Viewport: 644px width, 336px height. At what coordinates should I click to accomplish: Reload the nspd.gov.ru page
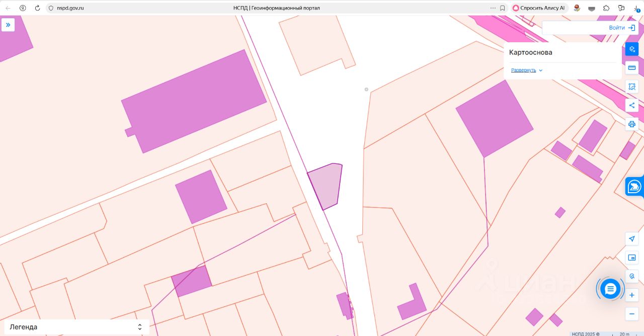(37, 8)
